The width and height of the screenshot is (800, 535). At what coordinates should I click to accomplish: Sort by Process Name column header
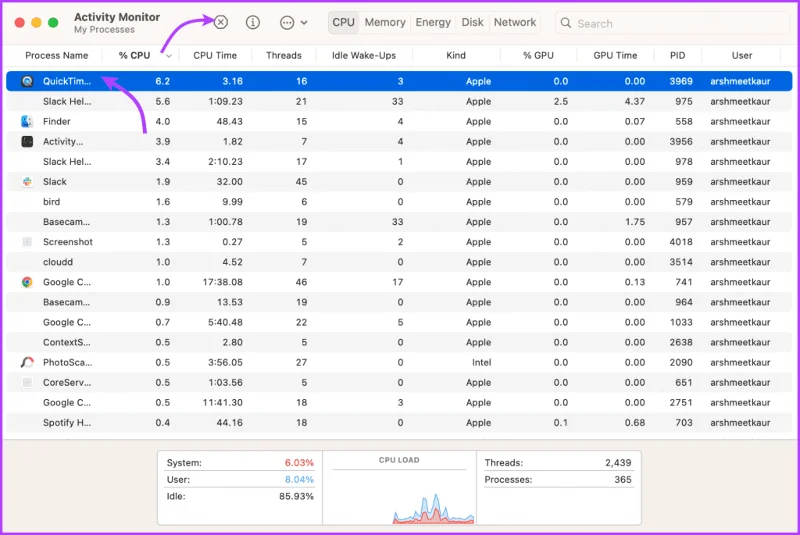click(57, 56)
